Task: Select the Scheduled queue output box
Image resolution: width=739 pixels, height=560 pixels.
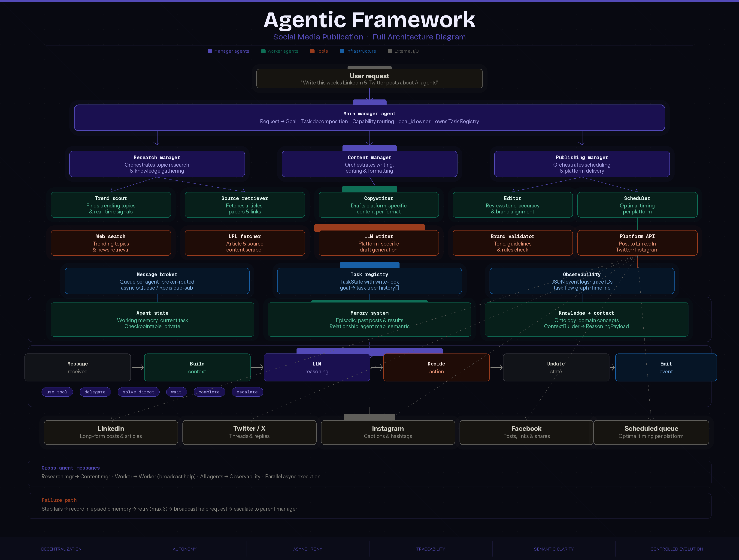Action: (651, 432)
